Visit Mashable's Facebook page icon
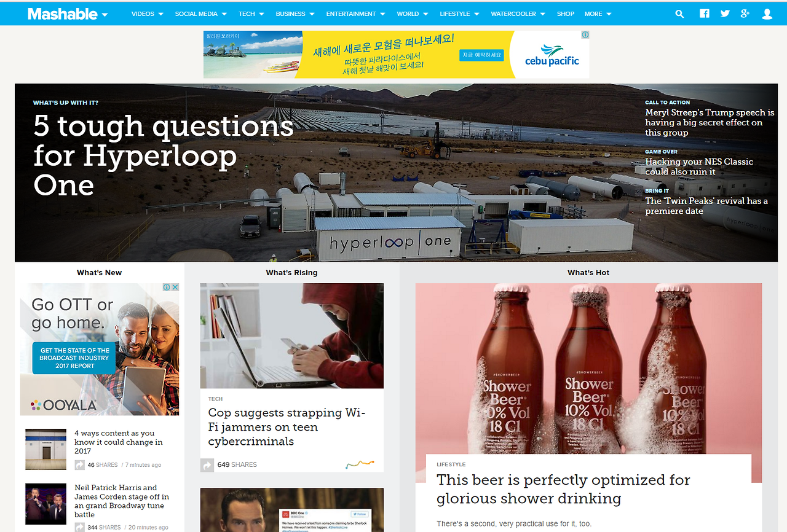This screenshot has height=532, width=787. coord(705,14)
